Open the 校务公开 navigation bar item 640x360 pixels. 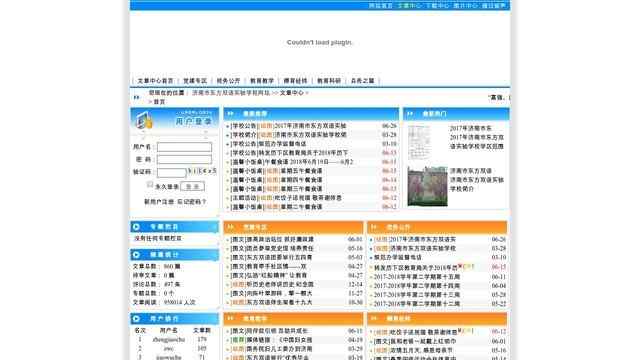coord(228,81)
